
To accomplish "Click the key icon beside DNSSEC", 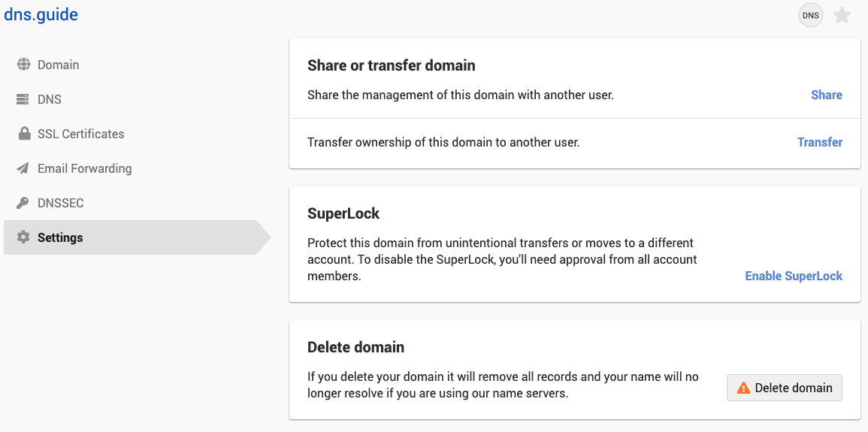I will pos(23,203).
